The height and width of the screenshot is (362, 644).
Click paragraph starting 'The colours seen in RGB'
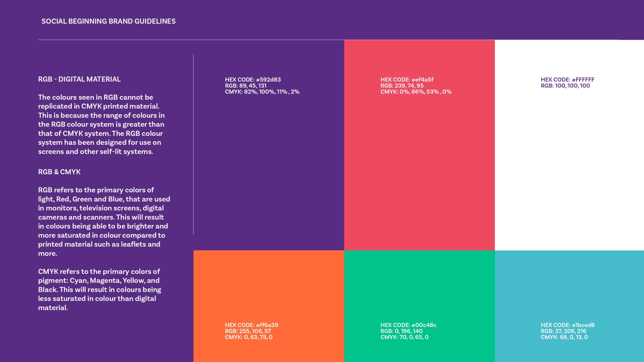point(101,124)
